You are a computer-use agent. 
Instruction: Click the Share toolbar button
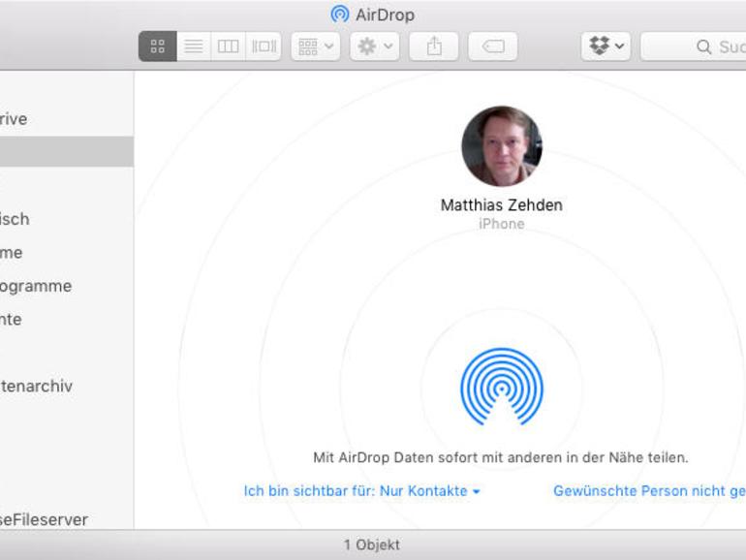[x=433, y=47]
